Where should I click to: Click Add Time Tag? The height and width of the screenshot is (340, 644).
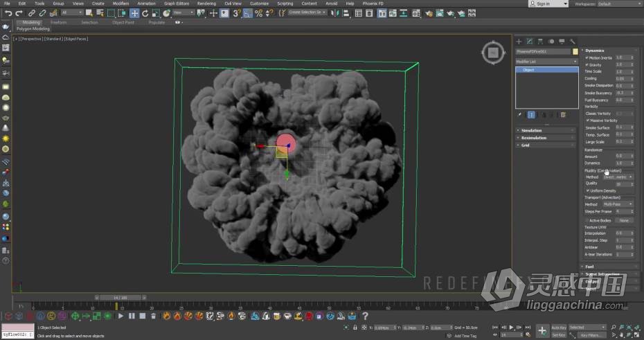465,336
